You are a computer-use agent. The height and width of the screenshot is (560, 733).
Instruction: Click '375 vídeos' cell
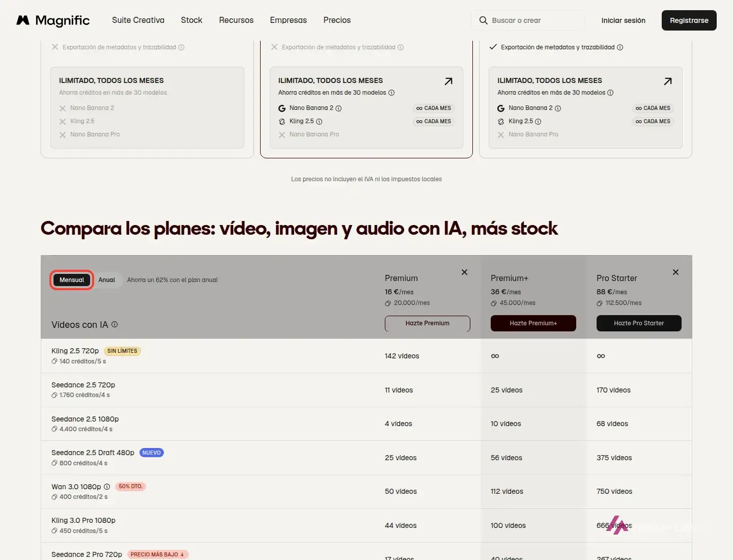click(614, 458)
